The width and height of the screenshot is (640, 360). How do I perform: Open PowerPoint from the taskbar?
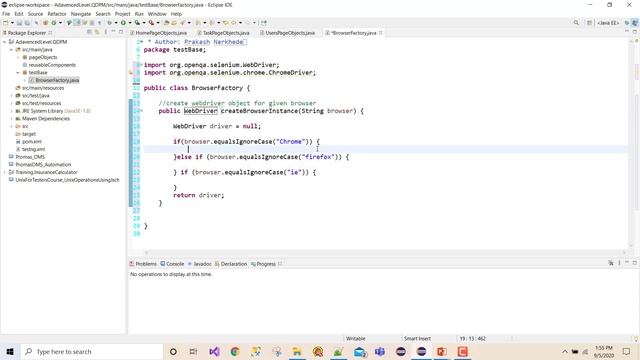coord(442,351)
